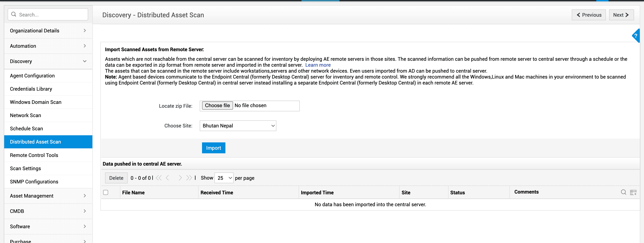644x243 pixels.
Task: Select Scan Settings menu item
Action: [25, 168]
